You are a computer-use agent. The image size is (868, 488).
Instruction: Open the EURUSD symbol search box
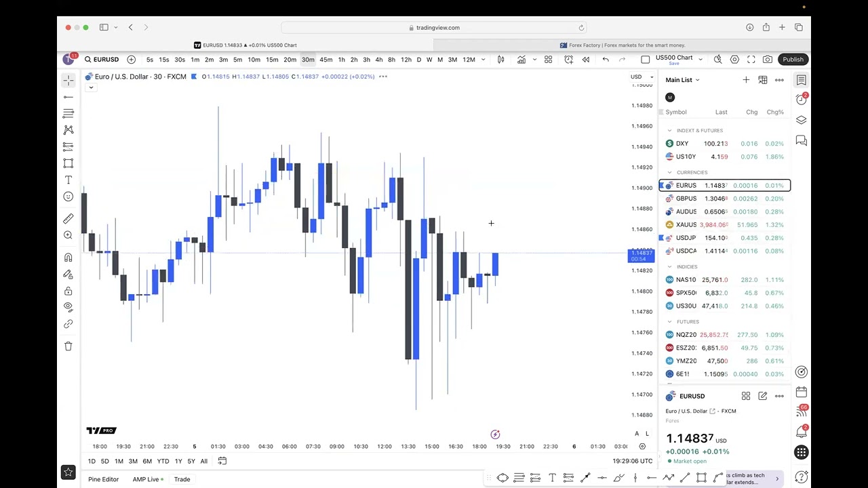[102, 60]
